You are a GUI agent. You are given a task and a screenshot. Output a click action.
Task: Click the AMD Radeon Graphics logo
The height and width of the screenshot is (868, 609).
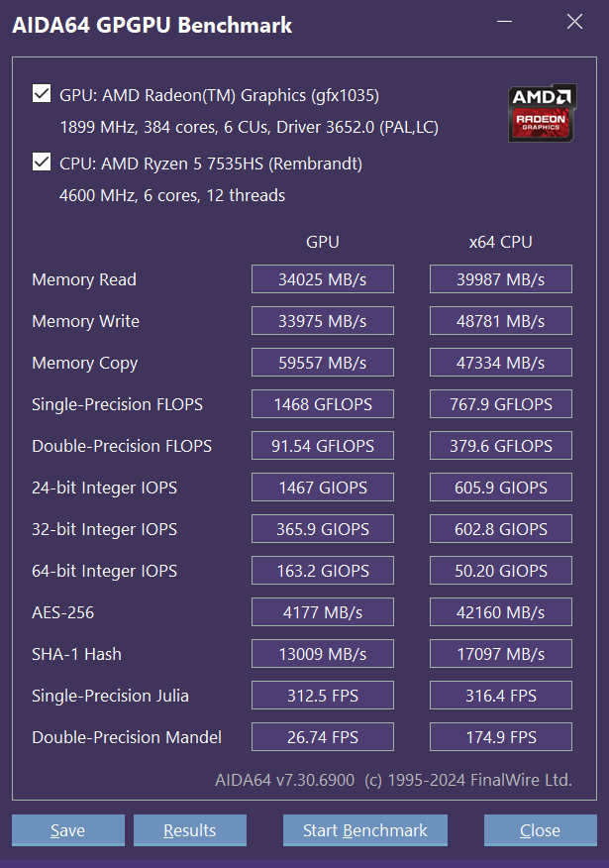(x=542, y=113)
